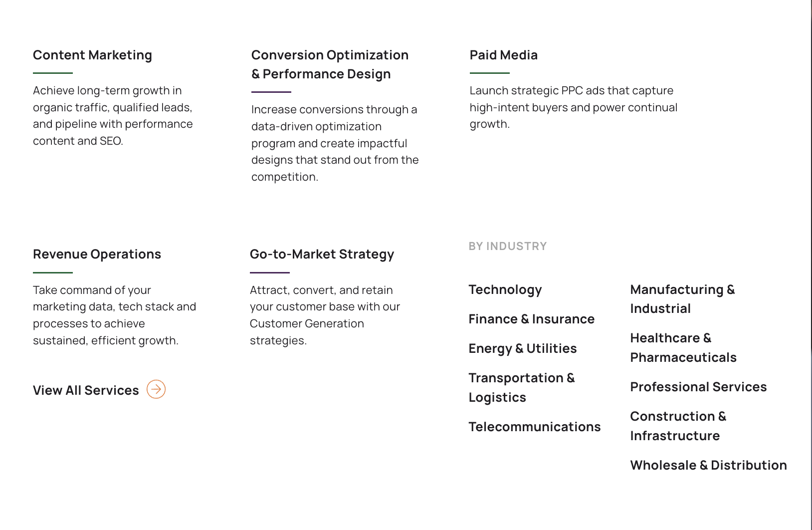This screenshot has height=530, width=812.
Task: Select the Telecommunications industry
Action: tap(535, 427)
